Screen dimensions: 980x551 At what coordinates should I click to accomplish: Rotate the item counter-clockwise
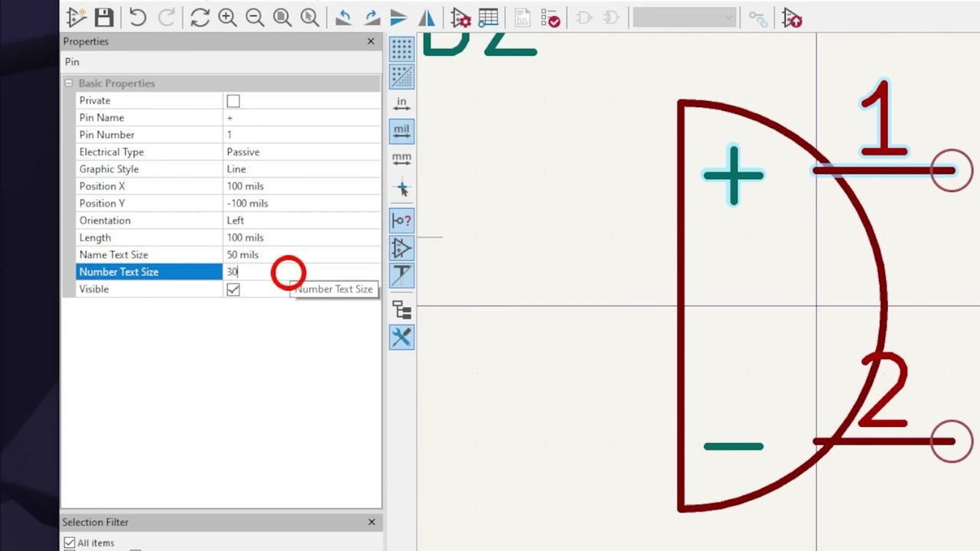pos(344,18)
